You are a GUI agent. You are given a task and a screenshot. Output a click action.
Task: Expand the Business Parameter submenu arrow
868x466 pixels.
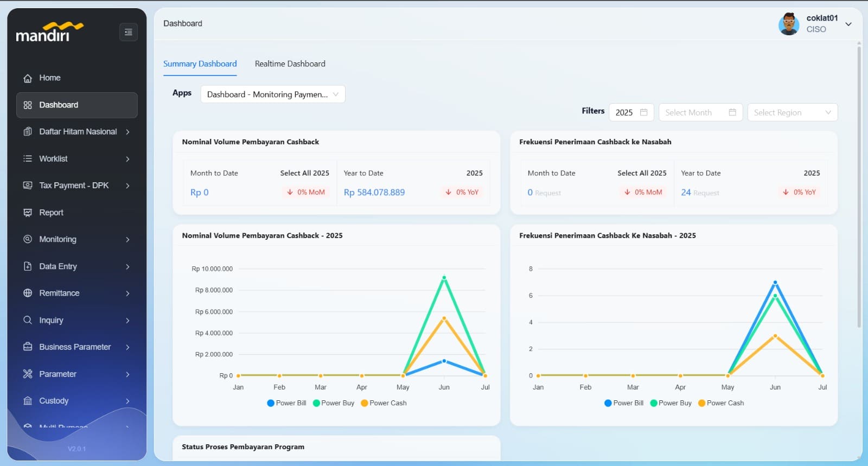[x=128, y=347]
